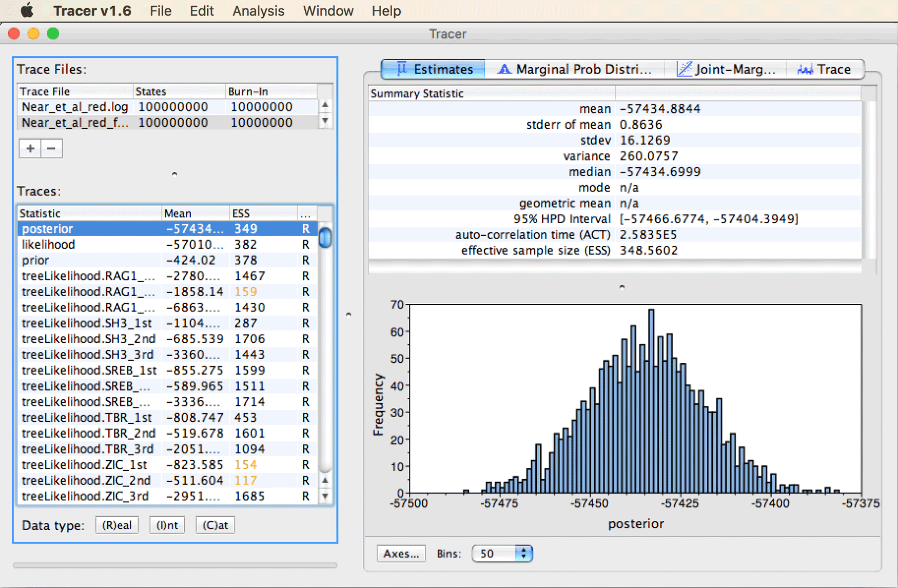Select treeLikelihood.TBR_3rd row
The width and height of the screenshot is (898, 588).
pyautogui.click(x=167, y=449)
